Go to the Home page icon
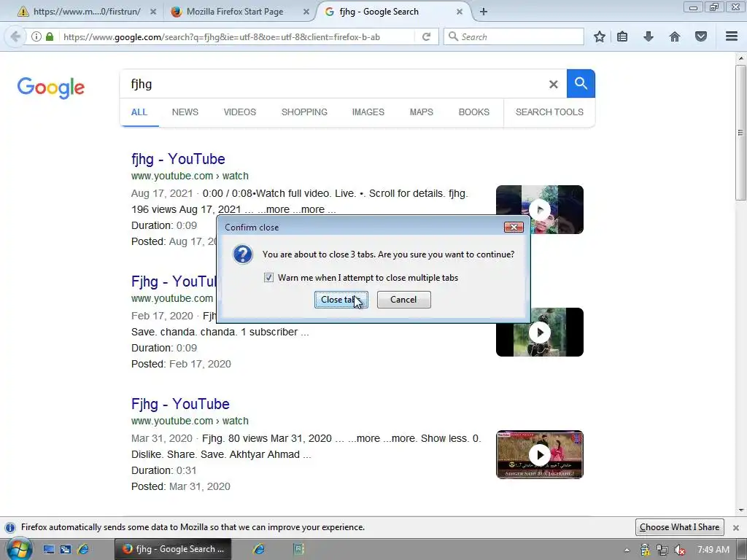The image size is (747, 560). (x=675, y=36)
